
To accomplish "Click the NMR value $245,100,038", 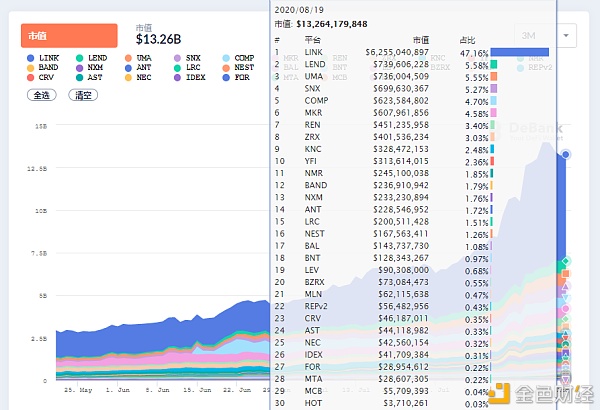I will tap(401, 173).
